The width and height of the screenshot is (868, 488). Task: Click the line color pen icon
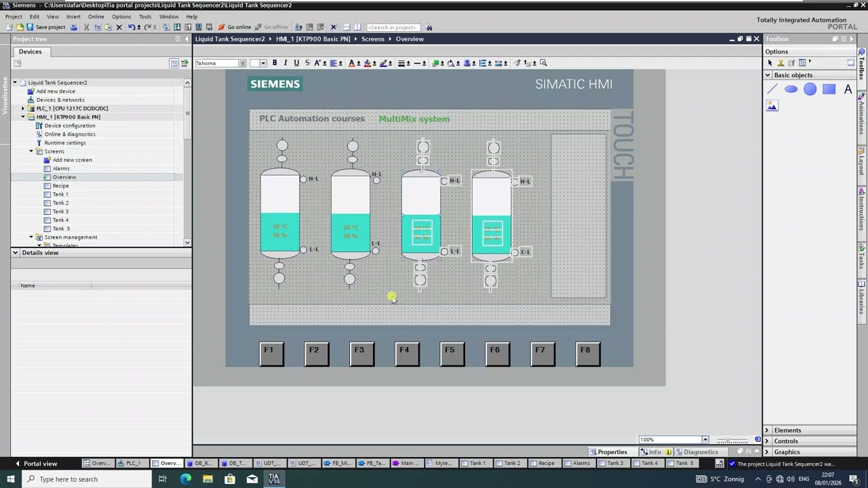[384, 63]
